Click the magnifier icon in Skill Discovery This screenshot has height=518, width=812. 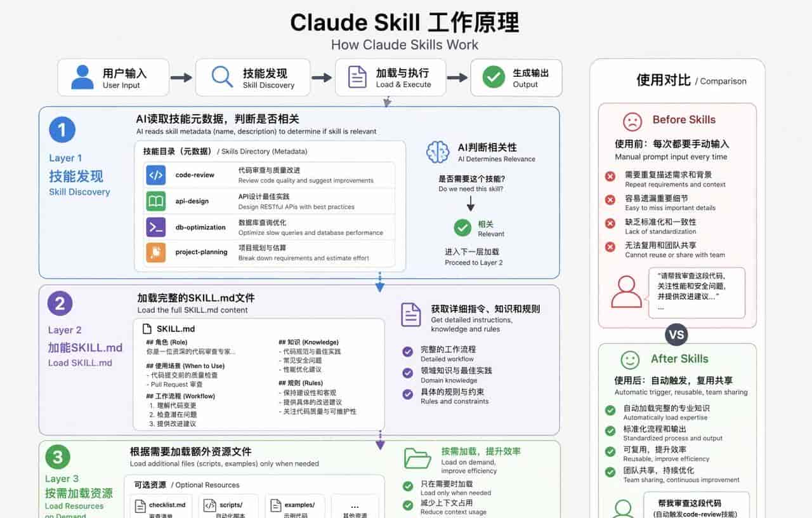222,77
